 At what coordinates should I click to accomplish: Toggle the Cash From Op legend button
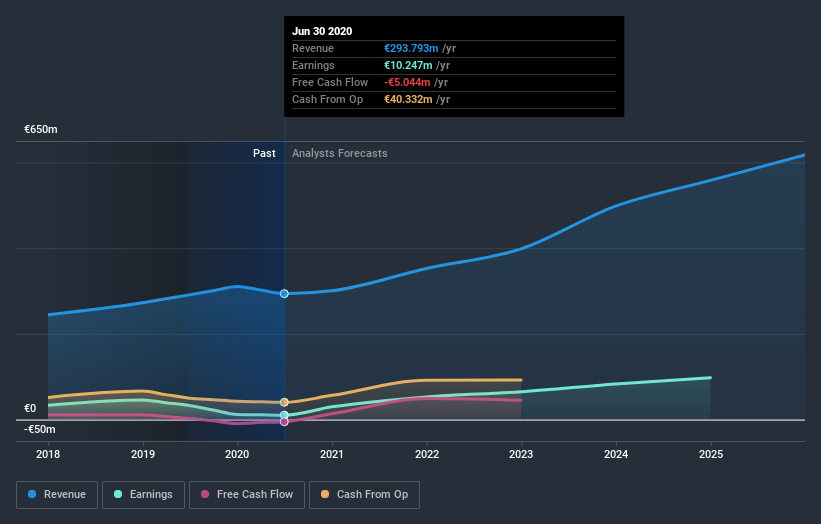click(364, 495)
